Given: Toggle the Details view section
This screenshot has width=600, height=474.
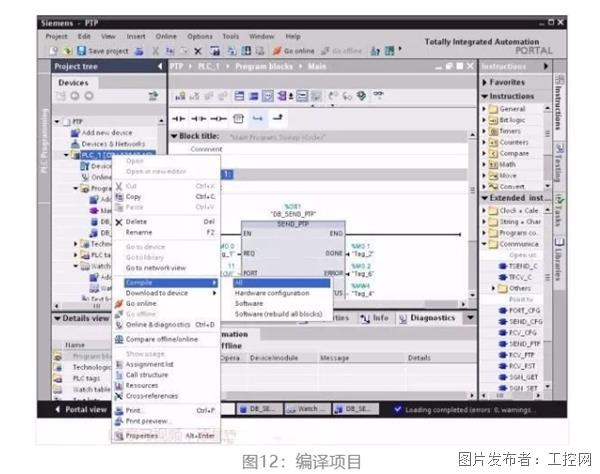Looking at the screenshot, I should click(56, 318).
